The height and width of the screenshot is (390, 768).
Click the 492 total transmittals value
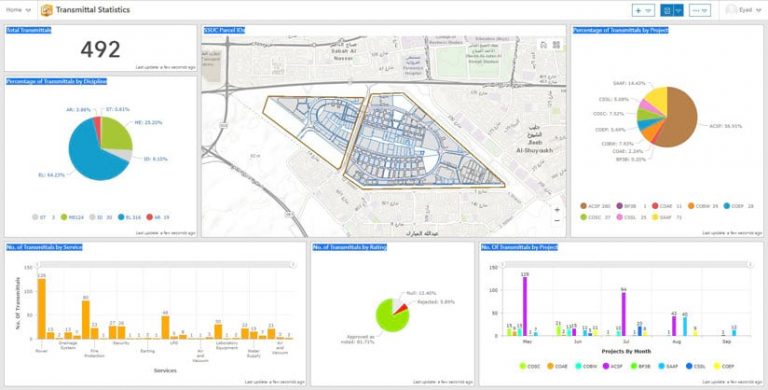pyautogui.click(x=100, y=49)
